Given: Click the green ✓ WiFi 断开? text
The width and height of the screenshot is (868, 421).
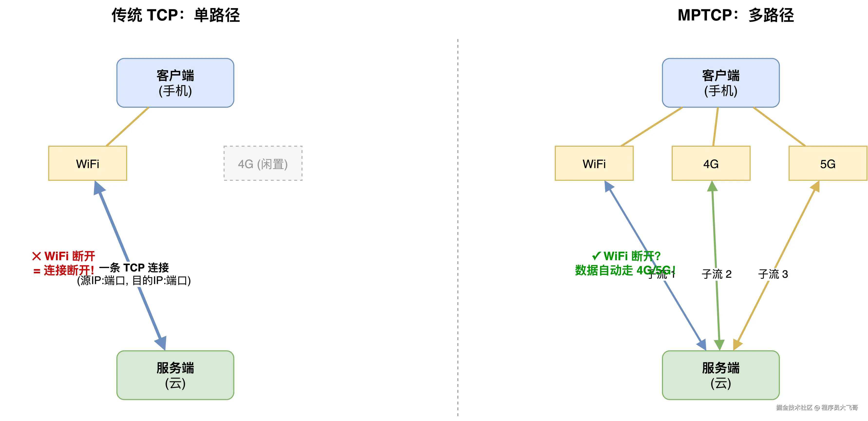Looking at the screenshot, I should pyautogui.click(x=626, y=256).
